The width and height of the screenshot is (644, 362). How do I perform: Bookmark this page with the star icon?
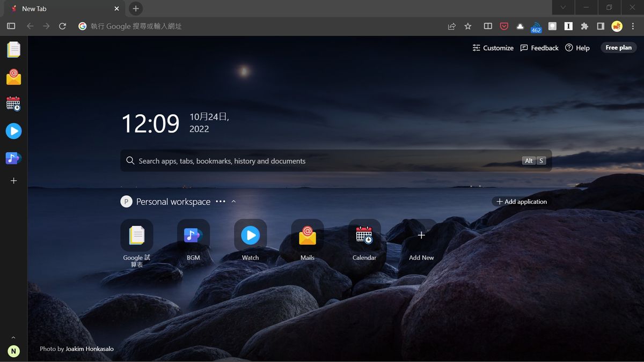pos(467,26)
